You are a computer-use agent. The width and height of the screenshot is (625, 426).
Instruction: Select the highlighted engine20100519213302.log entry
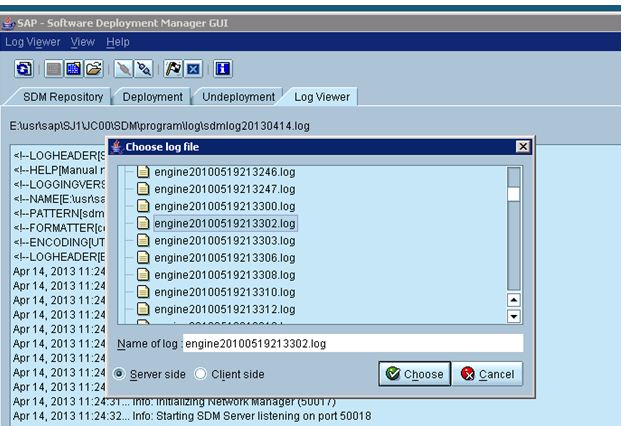click(x=225, y=223)
